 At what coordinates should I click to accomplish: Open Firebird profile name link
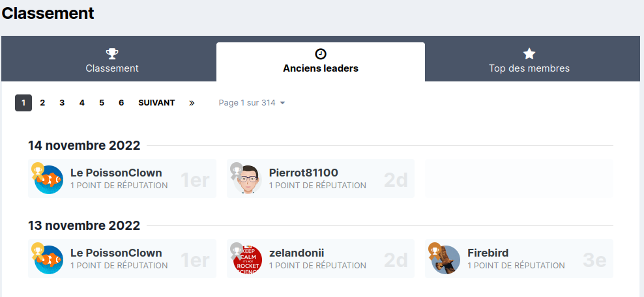pos(488,253)
